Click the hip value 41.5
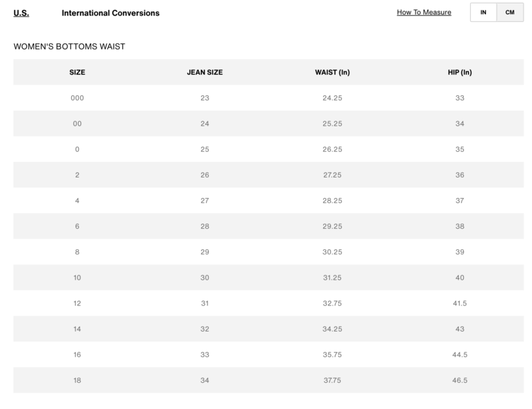The image size is (532, 409). (460, 303)
